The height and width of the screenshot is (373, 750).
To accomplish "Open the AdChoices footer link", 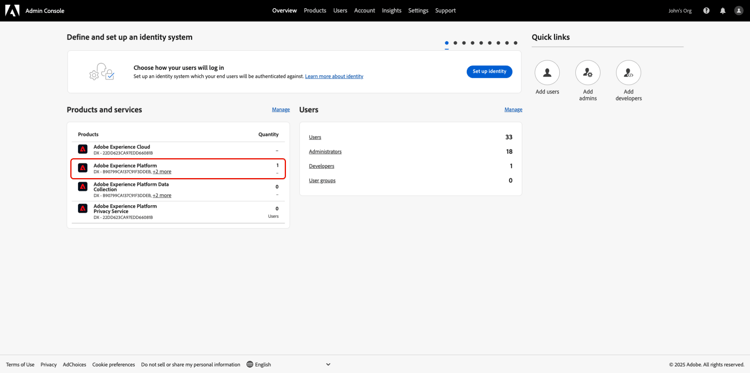I will pyautogui.click(x=74, y=364).
